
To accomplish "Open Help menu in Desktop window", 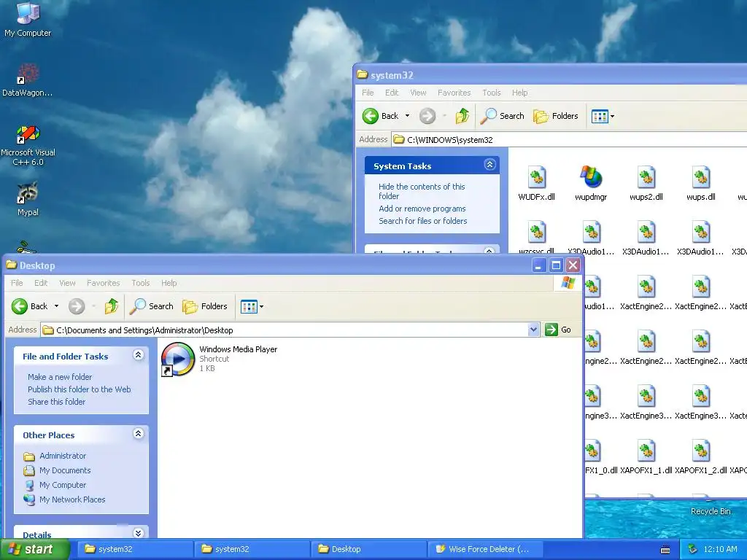I will click(169, 283).
